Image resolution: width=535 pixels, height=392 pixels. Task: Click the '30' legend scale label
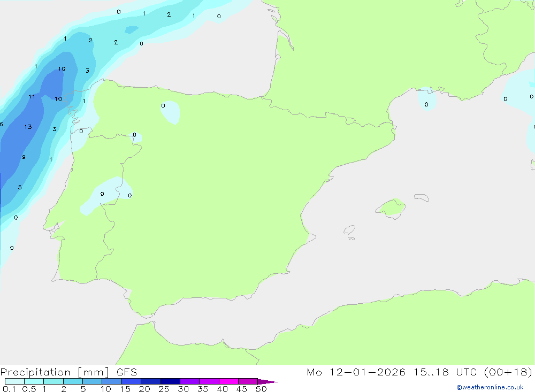click(x=184, y=389)
